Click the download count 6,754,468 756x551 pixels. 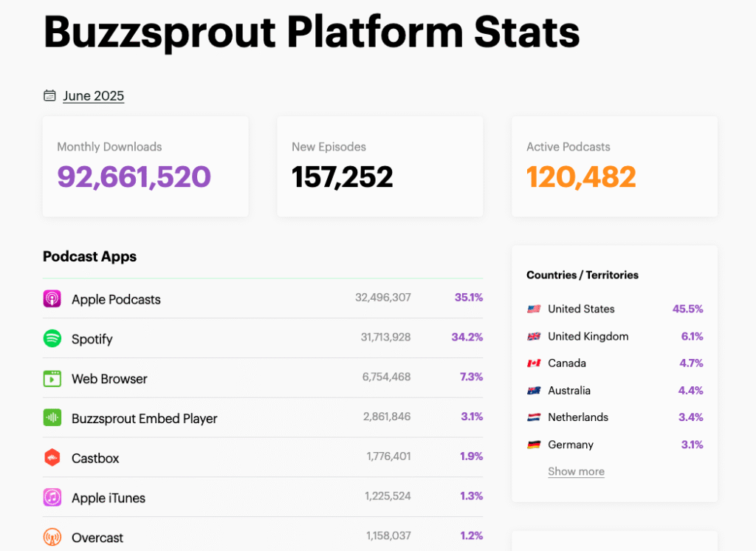click(387, 377)
